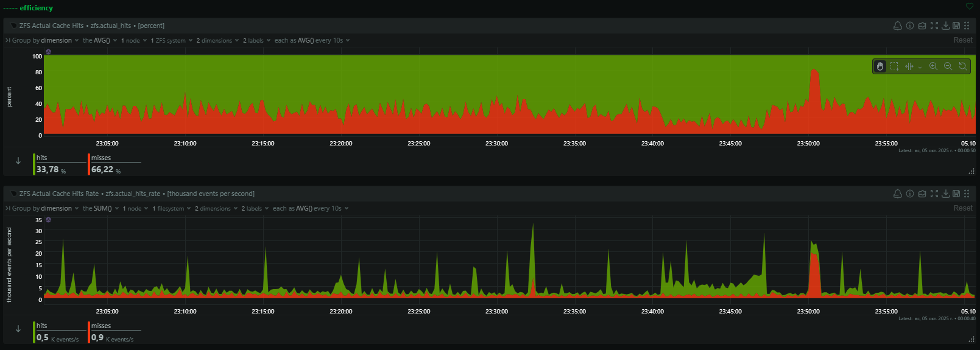Open 2 labels dropdown on hits rate chart

click(x=255, y=208)
